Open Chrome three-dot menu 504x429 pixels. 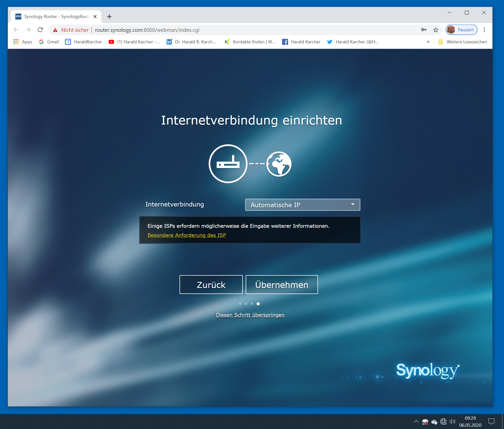coord(484,30)
